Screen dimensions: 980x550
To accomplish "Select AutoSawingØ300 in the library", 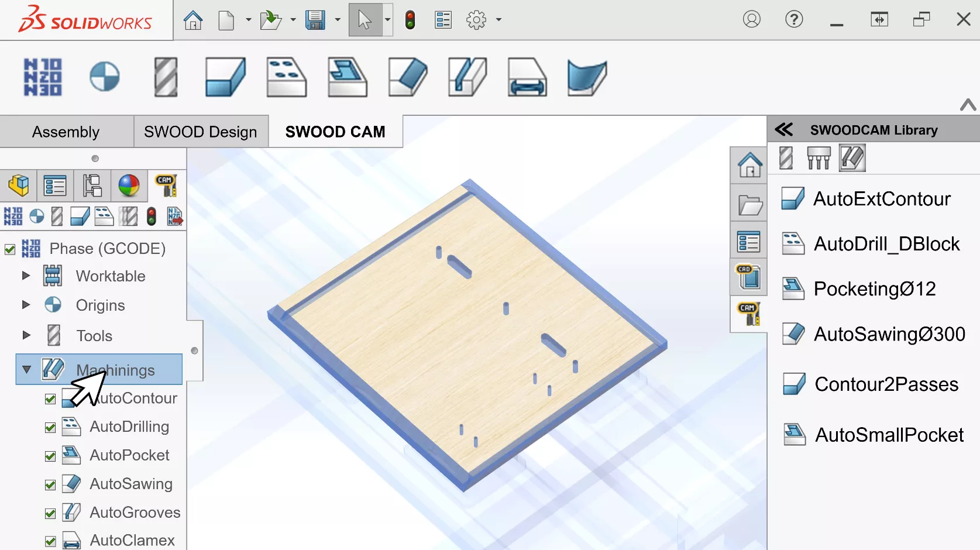I will coord(874,334).
